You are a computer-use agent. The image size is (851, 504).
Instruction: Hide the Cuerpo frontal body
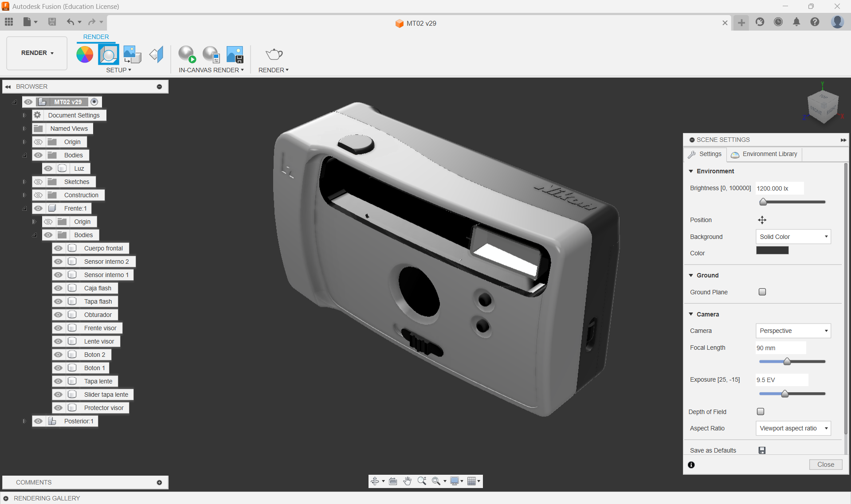point(58,248)
